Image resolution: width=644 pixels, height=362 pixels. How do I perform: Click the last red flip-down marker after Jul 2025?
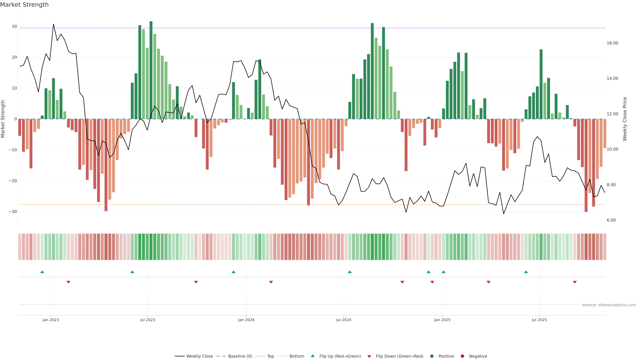575,282
